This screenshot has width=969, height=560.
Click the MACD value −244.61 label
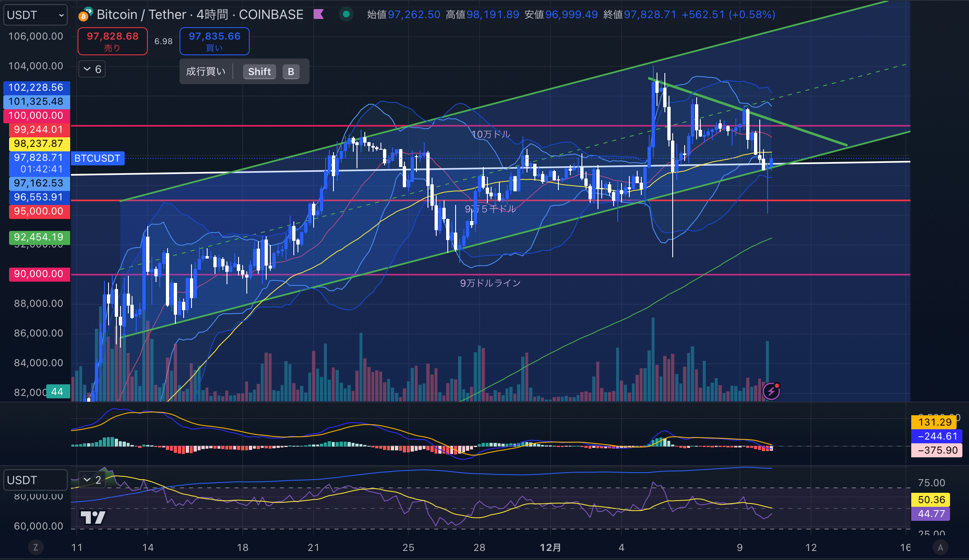pyautogui.click(x=937, y=436)
